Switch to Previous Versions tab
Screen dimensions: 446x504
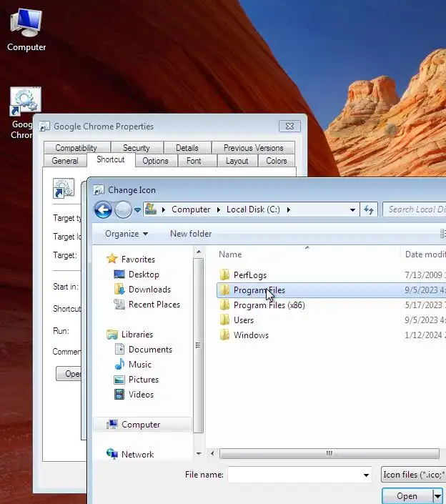(254, 148)
